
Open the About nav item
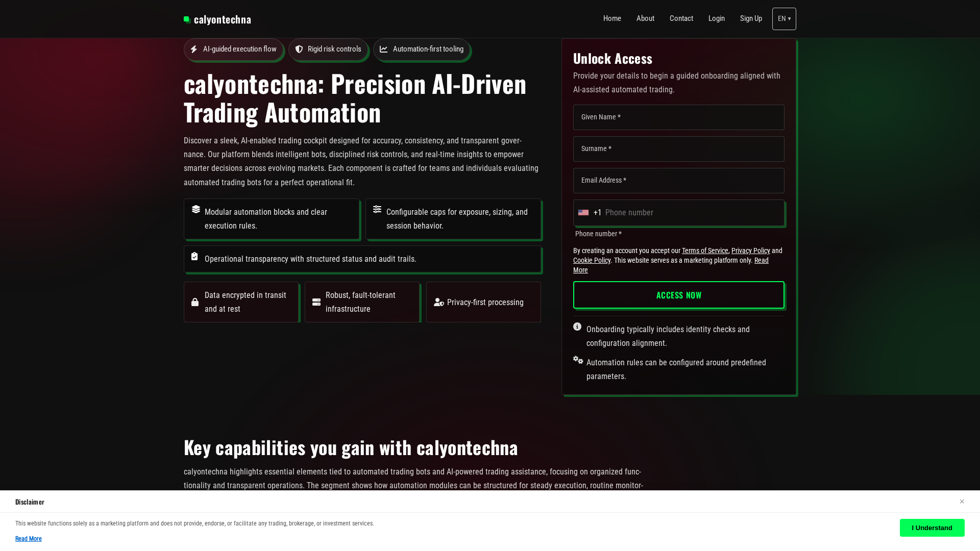[645, 19]
